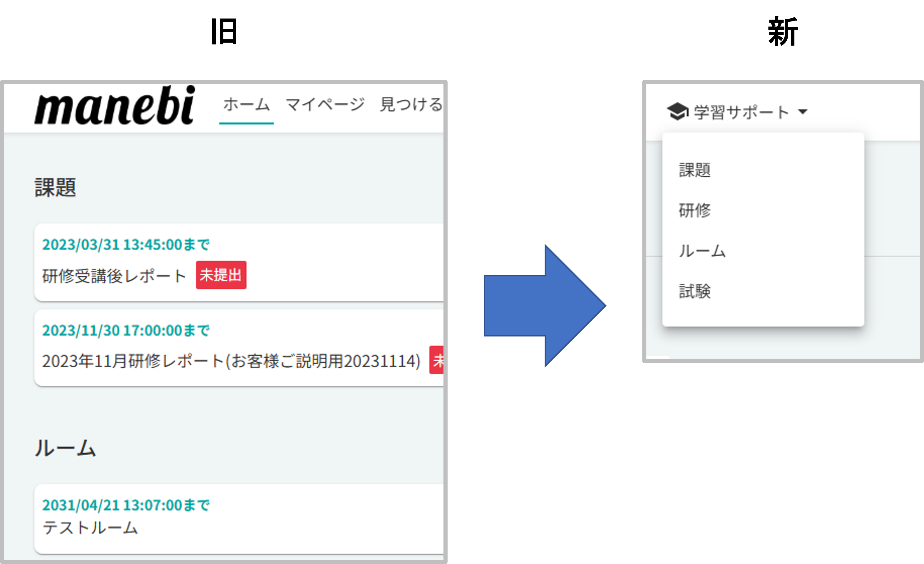Switch to the マイページ tab
The image size is (924, 564).
click(325, 105)
